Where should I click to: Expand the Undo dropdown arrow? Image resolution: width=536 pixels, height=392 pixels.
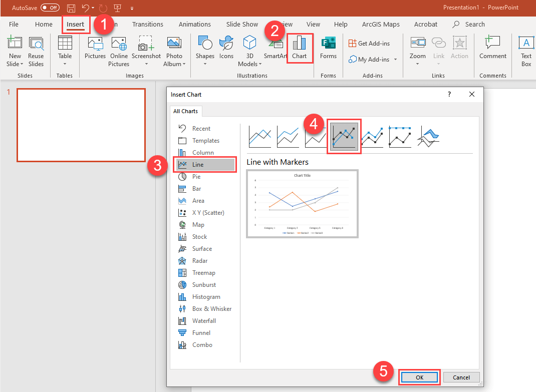click(93, 8)
